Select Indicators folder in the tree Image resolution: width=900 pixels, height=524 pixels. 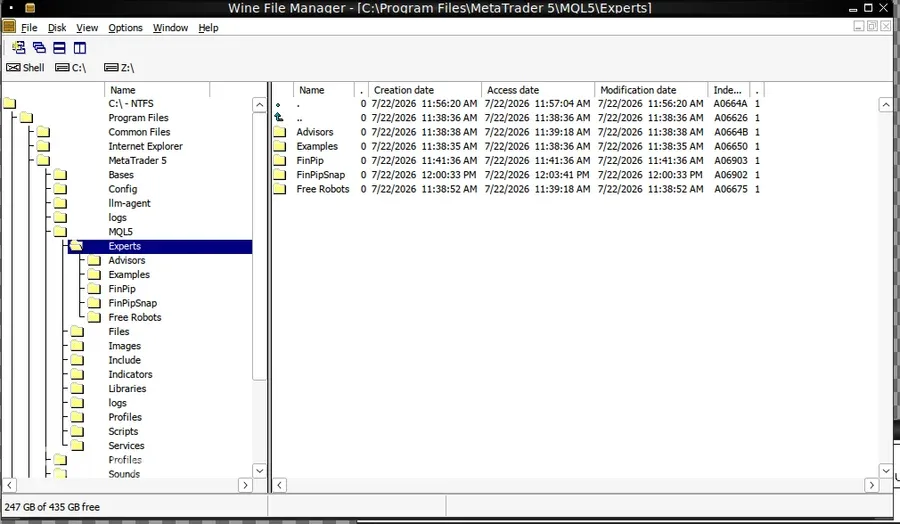130,374
